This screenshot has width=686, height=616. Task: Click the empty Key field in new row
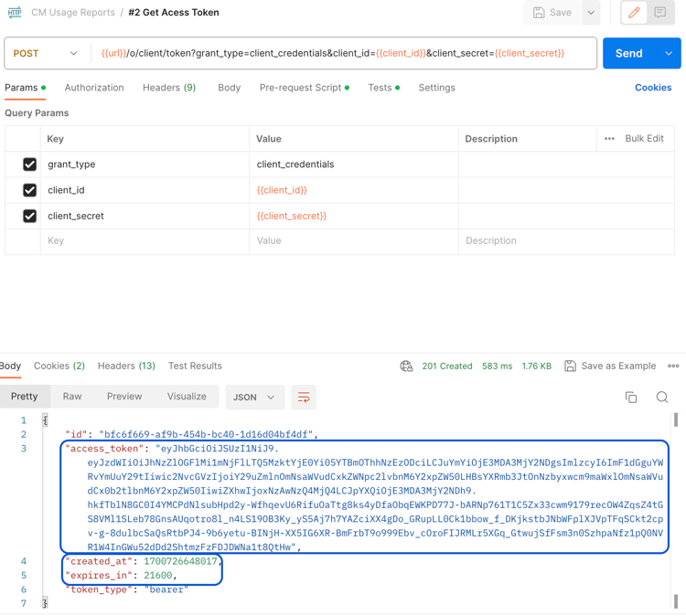point(145,241)
